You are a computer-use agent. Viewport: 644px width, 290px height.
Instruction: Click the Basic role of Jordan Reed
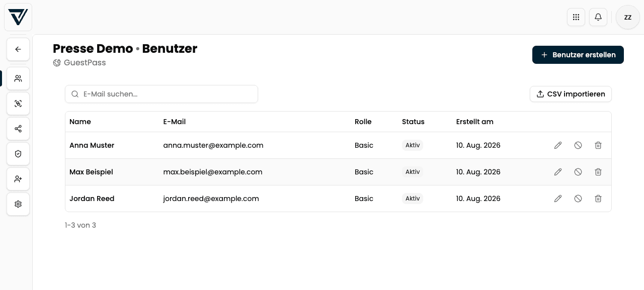pos(364,199)
